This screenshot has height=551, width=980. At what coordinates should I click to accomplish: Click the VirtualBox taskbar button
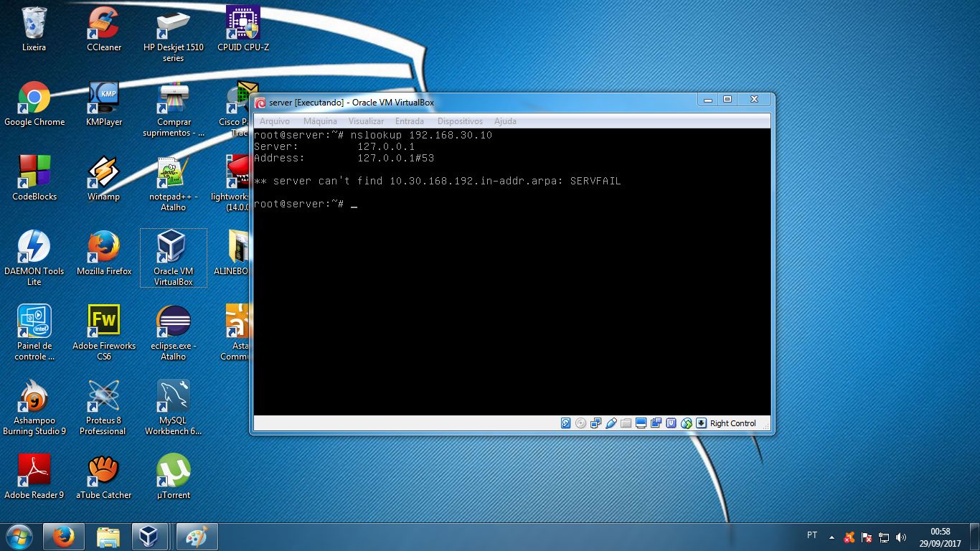(150, 537)
